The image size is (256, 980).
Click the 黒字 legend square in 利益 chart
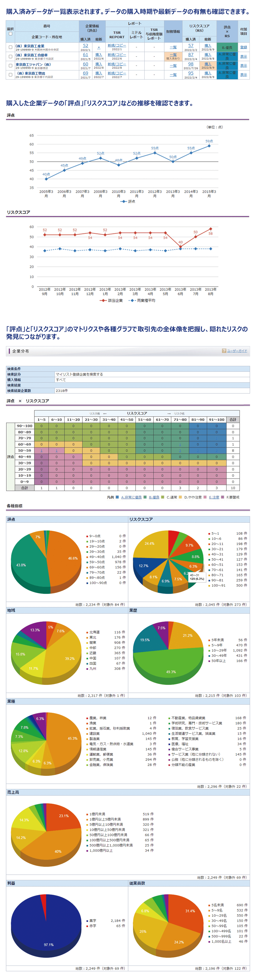[x=87, y=921]
